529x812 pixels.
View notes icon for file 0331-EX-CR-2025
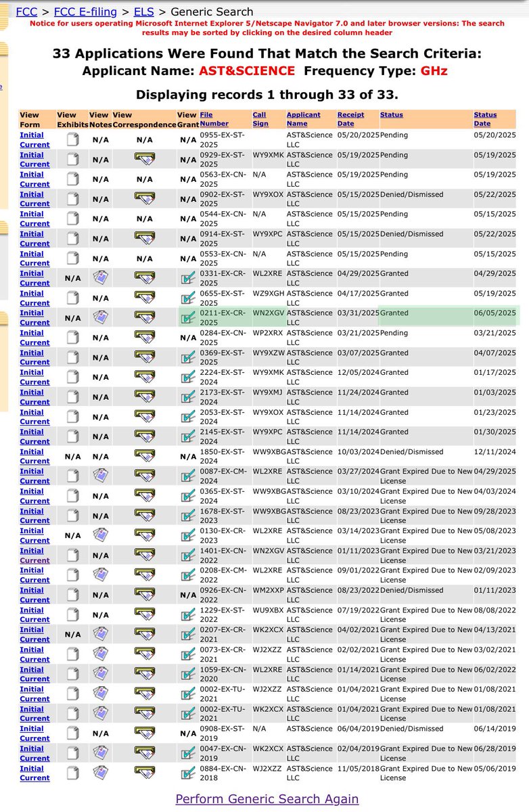100,278
